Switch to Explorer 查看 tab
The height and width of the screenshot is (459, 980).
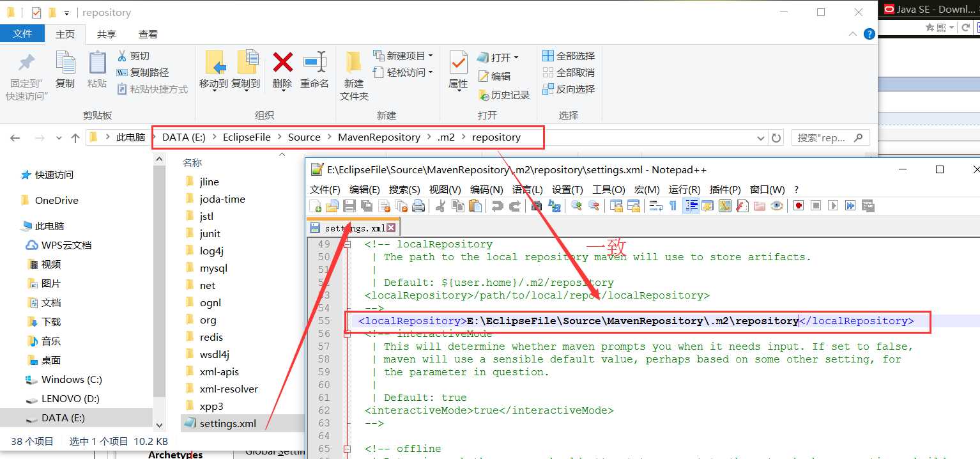point(148,34)
